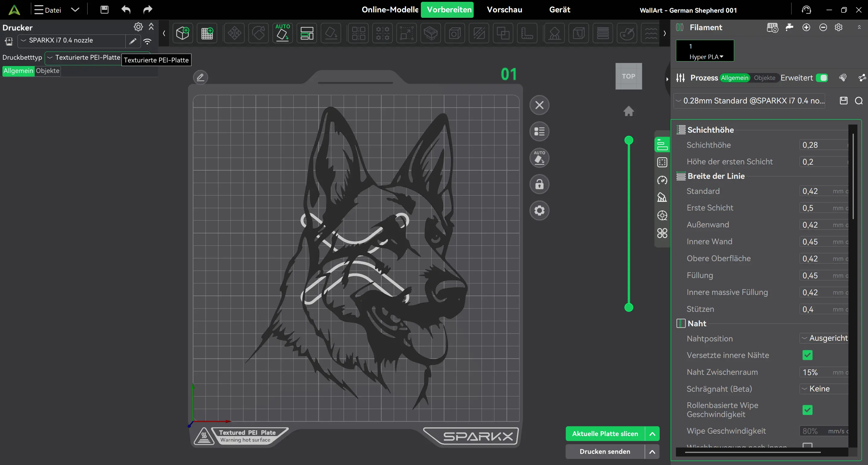
Task: Click the plate's Auto orient round button
Action: pyautogui.click(x=539, y=158)
